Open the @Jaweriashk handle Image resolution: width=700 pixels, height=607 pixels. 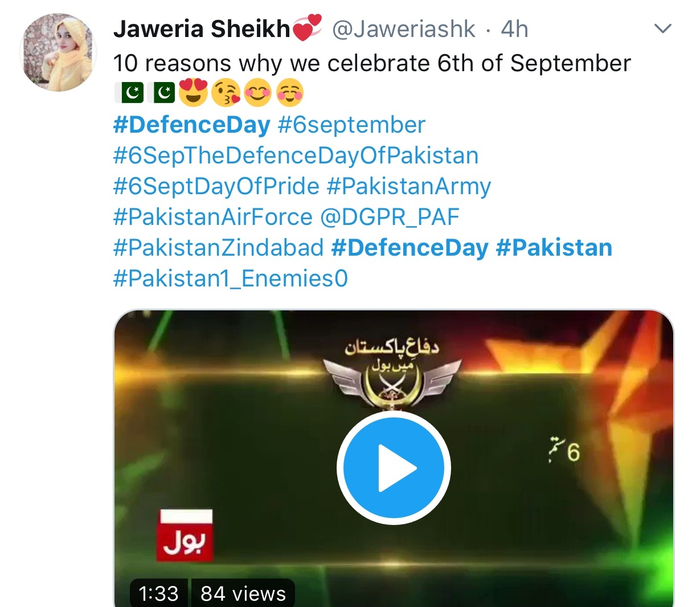click(x=403, y=29)
